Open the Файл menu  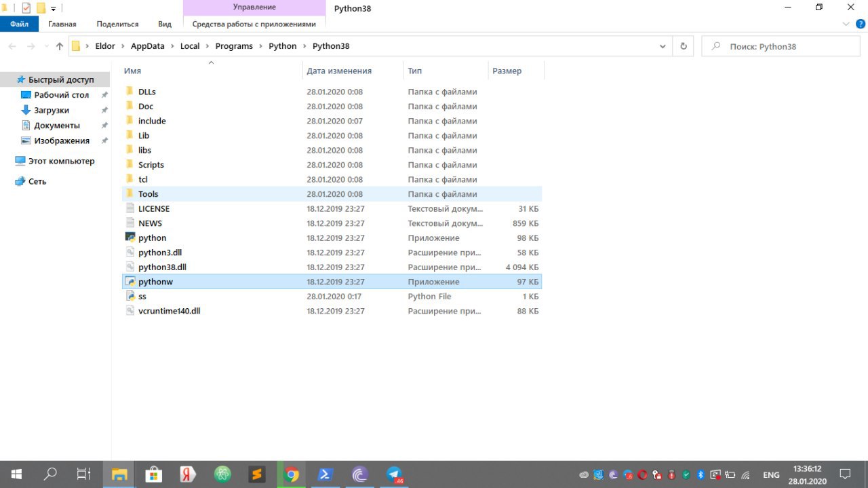20,24
